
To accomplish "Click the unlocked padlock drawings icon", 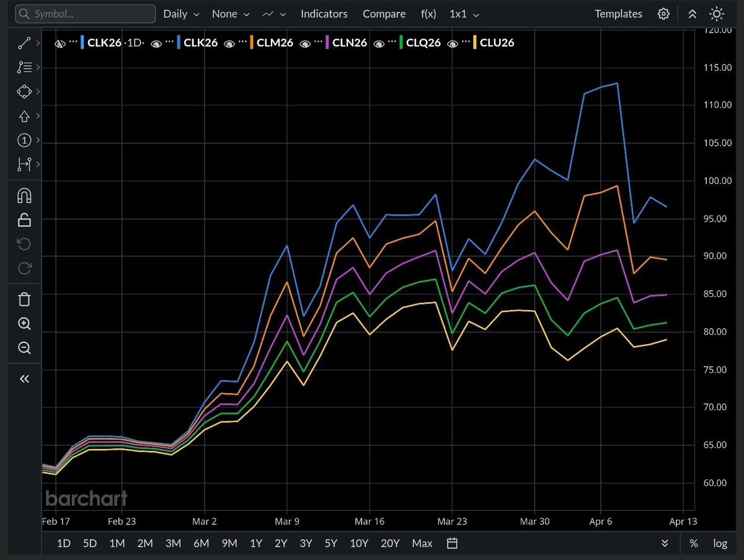I will [x=24, y=220].
